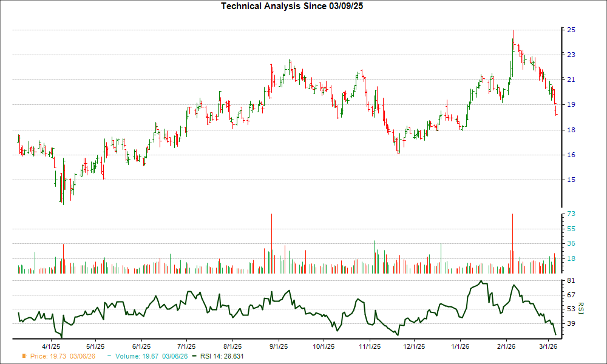Click the orange Price legend marker
Viewport: 607px width, 364px height.
coord(23,356)
